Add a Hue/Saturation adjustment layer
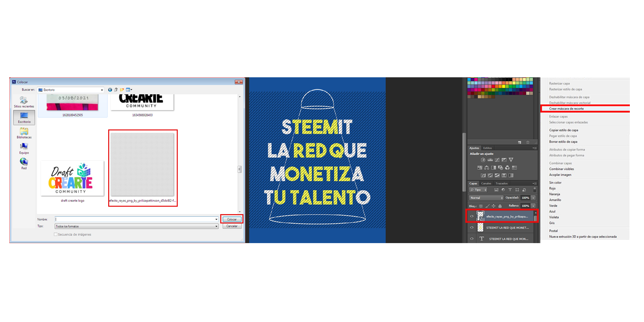 (480, 167)
